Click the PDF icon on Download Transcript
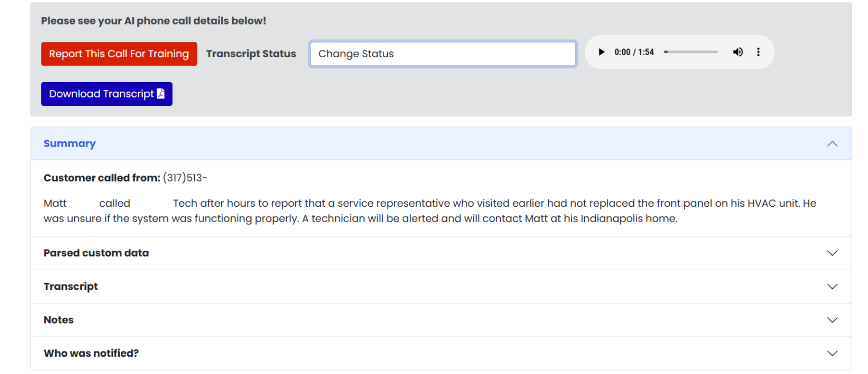This screenshot has height=374, width=868. click(x=161, y=93)
